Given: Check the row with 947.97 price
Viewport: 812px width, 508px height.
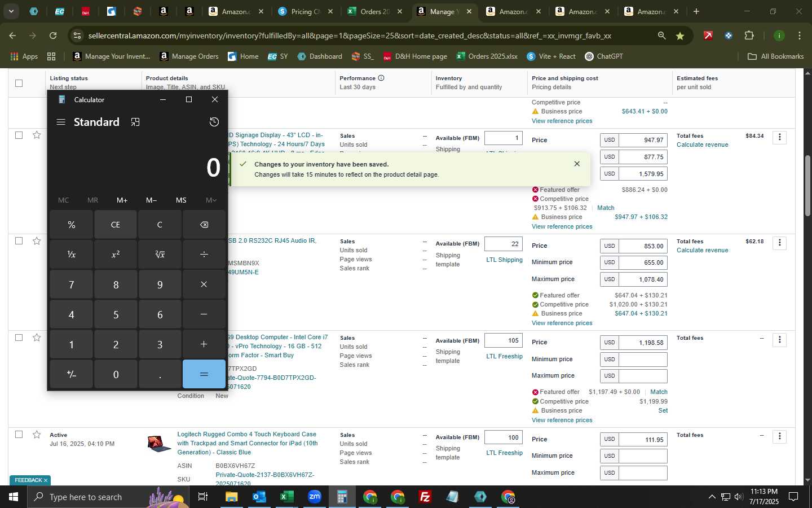Looking at the screenshot, I should pos(19,135).
